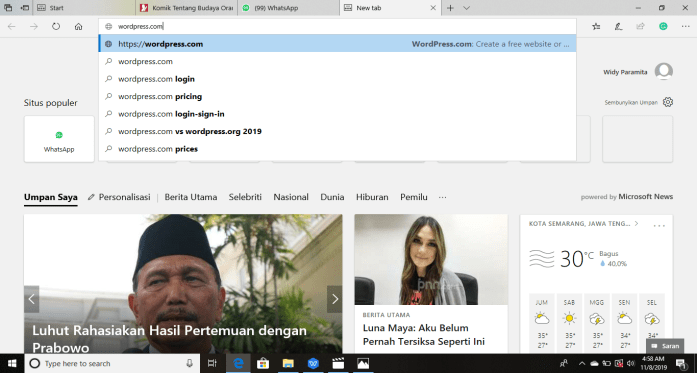Select wordpress.com prices suggestion
Viewport: 697px width, 373px height.
coord(337,149)
